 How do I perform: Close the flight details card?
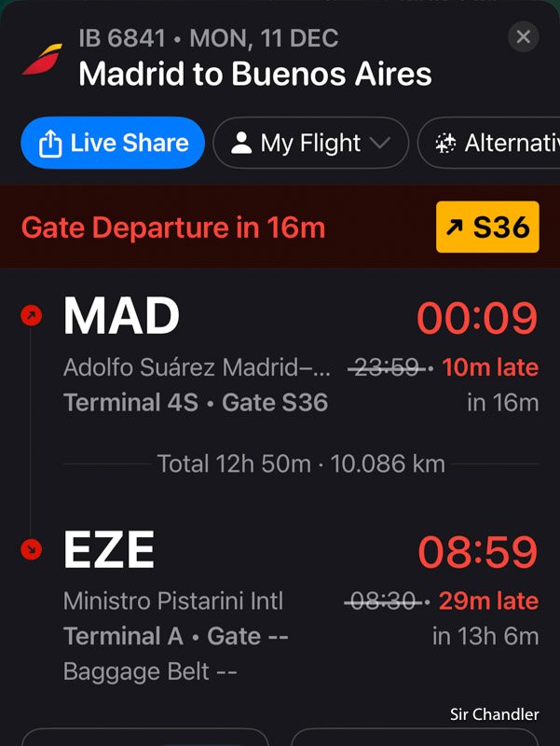(524, 36)
